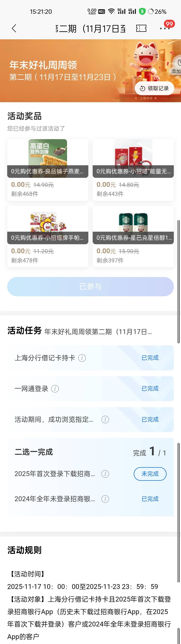Open the three-dot more menu

(164, 28)
